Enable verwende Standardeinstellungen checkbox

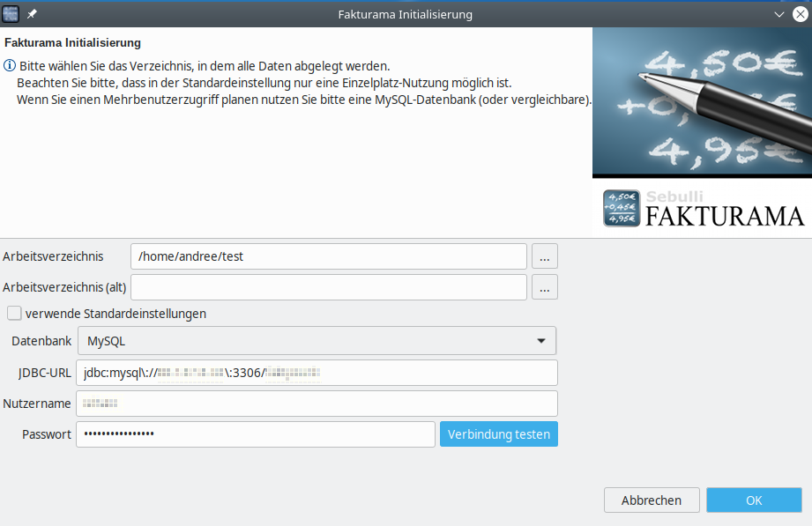(14, 313)
